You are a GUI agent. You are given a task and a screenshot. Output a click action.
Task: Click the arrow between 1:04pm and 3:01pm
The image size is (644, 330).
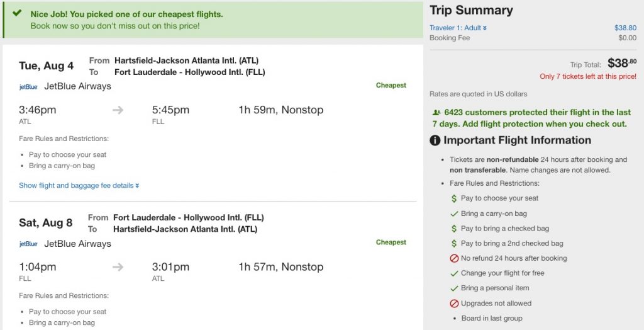(118, 267)
